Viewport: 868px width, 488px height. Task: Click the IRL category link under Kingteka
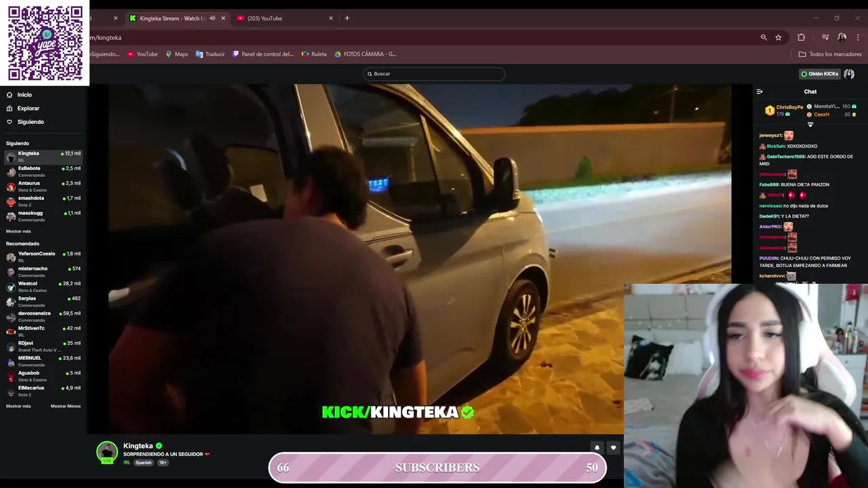coord(126,463)
